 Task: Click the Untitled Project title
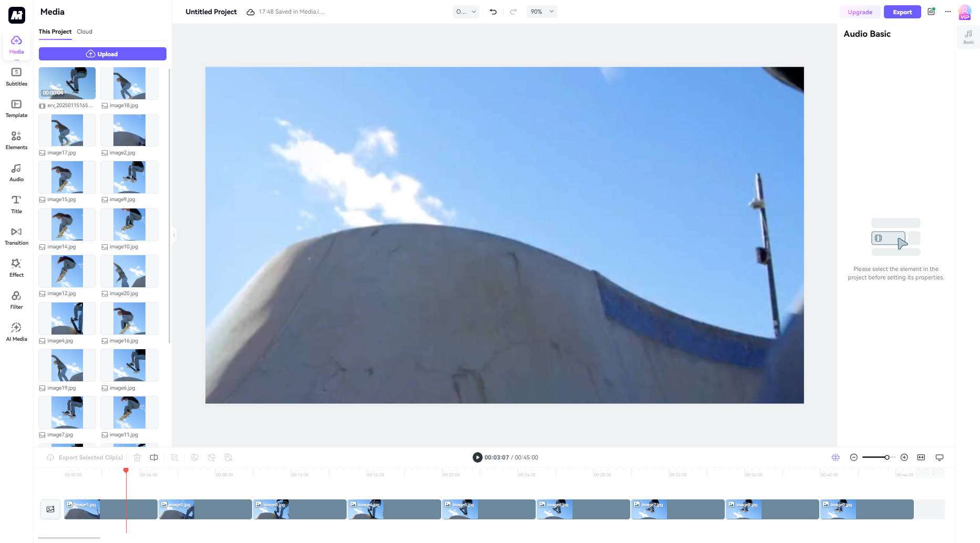pos(211,12)
